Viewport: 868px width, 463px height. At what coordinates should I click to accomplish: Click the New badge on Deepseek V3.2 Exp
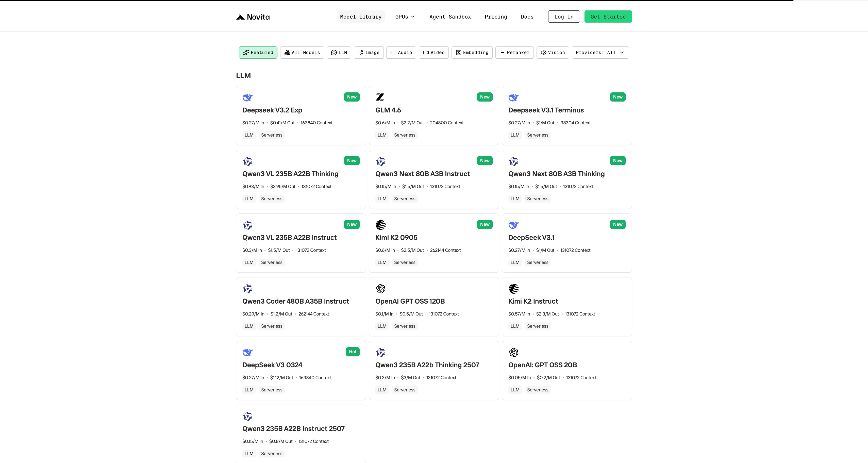[x=352, y=97]
